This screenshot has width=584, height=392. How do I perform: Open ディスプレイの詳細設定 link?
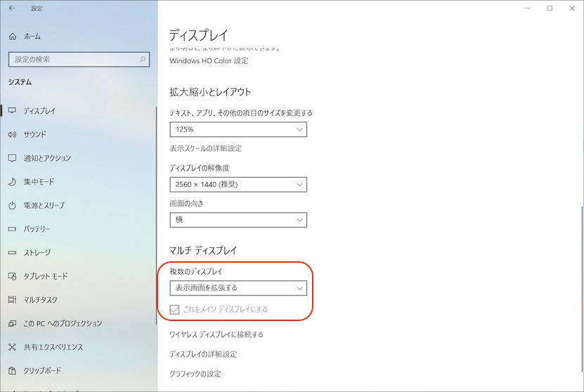[x=203, y=354]
